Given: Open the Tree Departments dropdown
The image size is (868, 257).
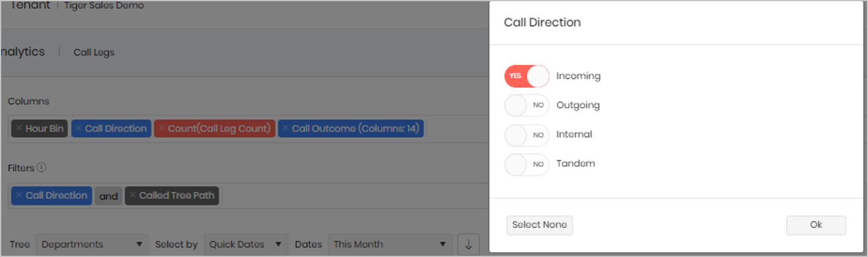Looking at the screenshot, I should [x=92, y=244].
